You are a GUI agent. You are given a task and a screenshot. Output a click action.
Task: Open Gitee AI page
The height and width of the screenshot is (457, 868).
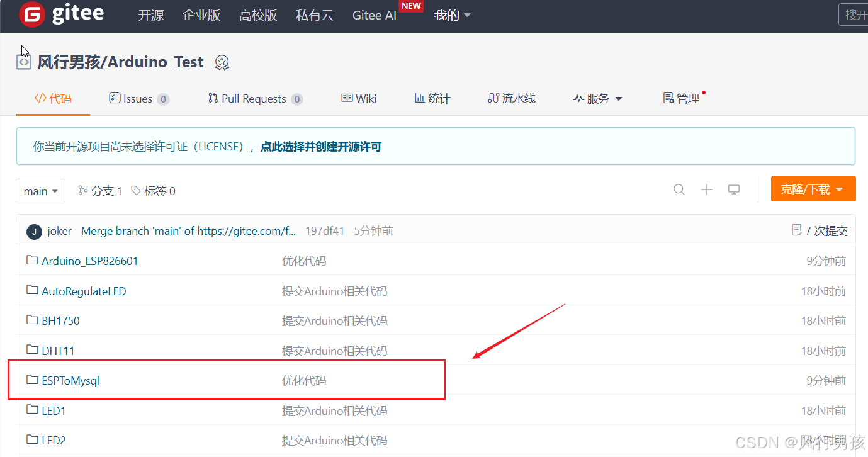point(375,15)
